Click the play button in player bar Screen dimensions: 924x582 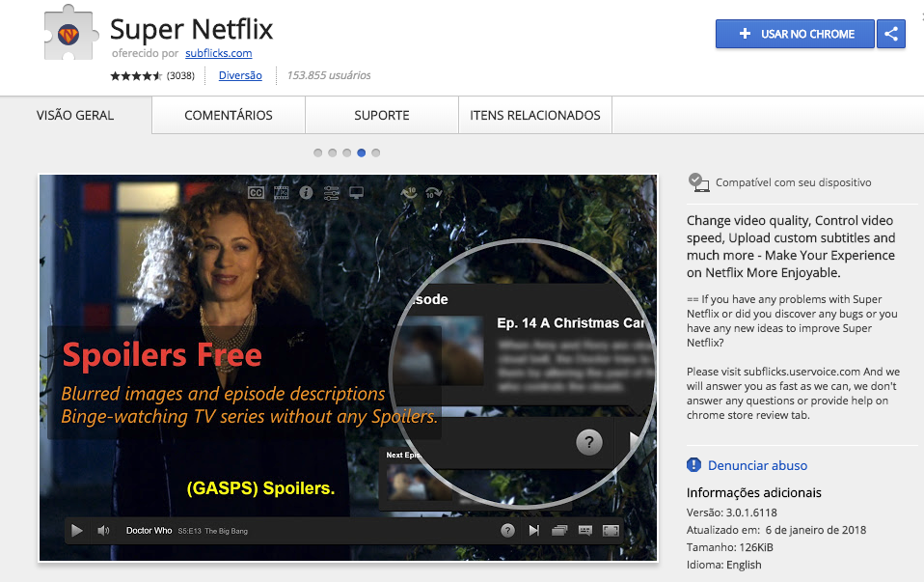(x=76, y=531)
